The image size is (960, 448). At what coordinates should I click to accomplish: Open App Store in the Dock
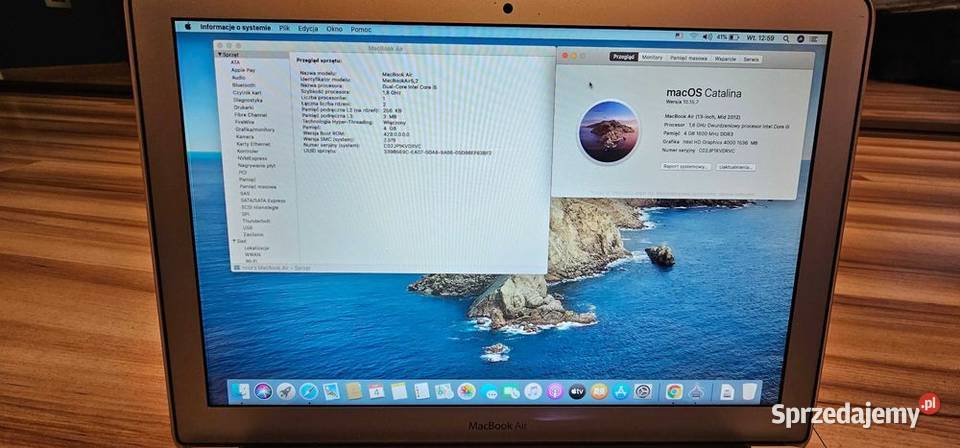(621, 391)
